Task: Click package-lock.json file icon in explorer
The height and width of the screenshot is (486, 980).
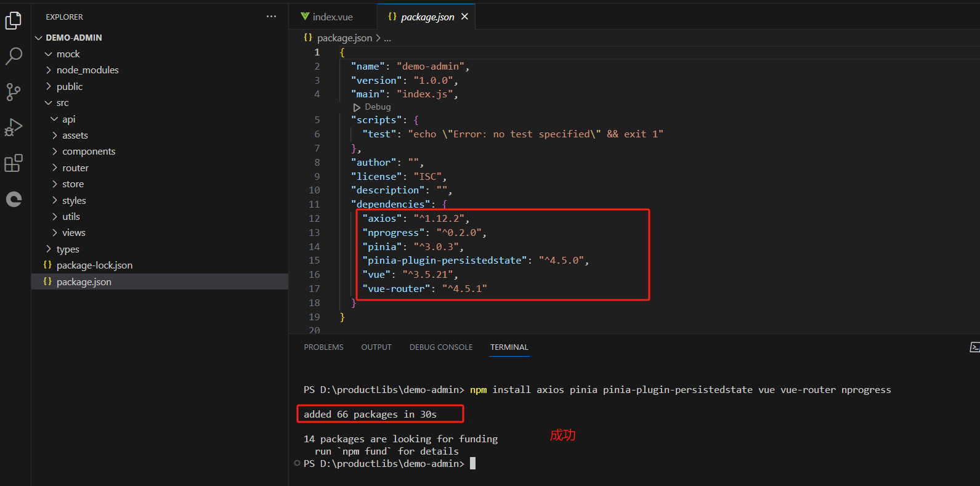Action: pos(47,265)
